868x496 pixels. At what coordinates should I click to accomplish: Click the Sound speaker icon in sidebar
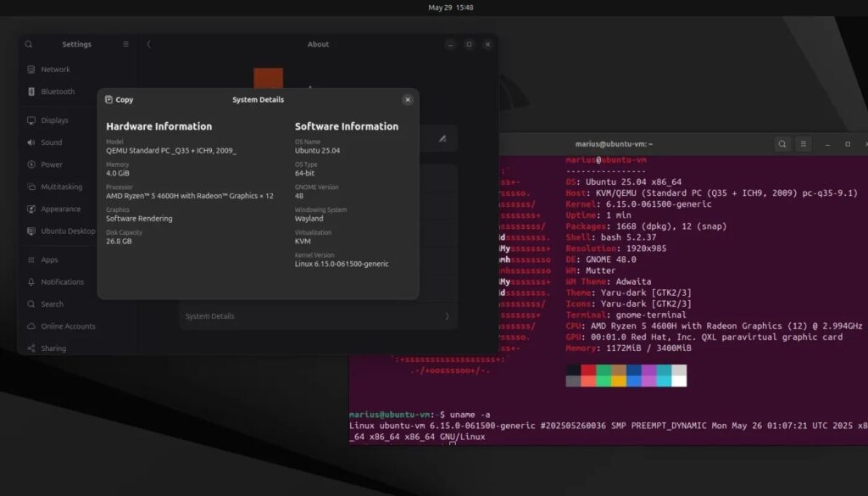[x=31, y=142]
